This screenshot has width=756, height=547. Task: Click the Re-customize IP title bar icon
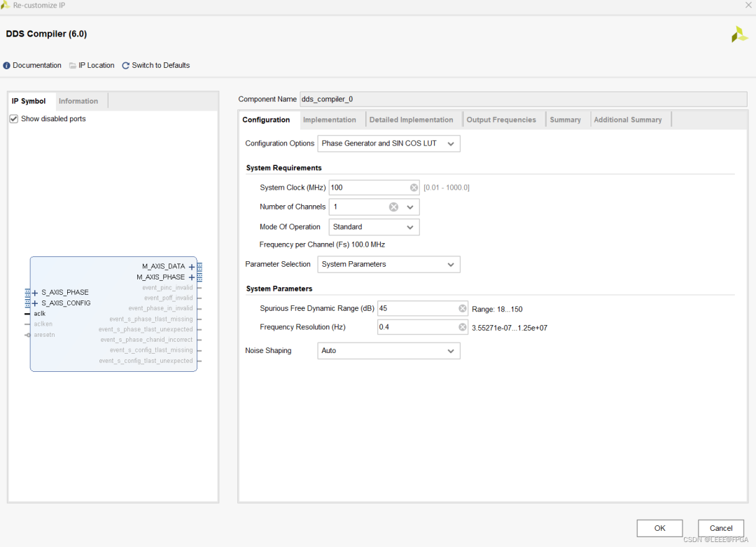tap(6, 5)
